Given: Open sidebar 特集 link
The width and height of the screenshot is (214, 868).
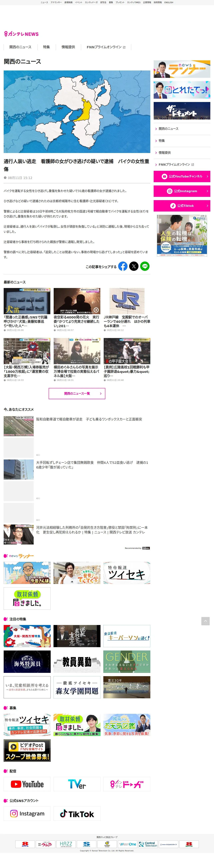Looking at the screenshot, I should [182, 141].
